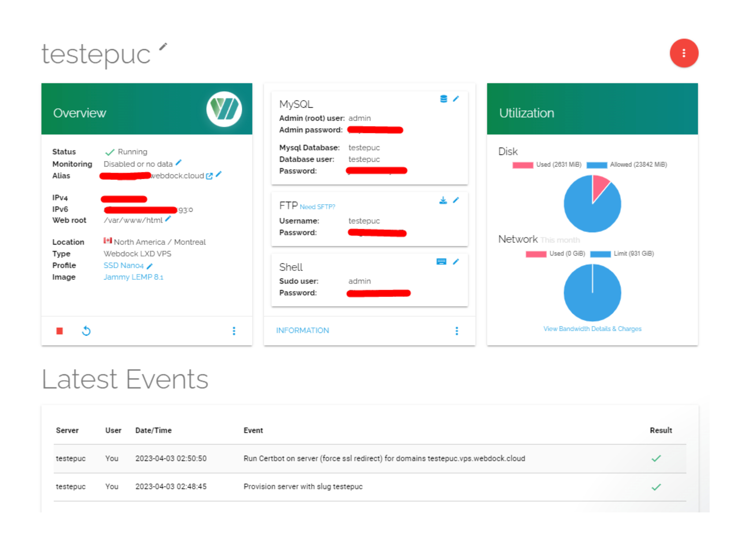Click the Canada flag icon
This screenshot has width=753, height=560.
tap(107, 241)
